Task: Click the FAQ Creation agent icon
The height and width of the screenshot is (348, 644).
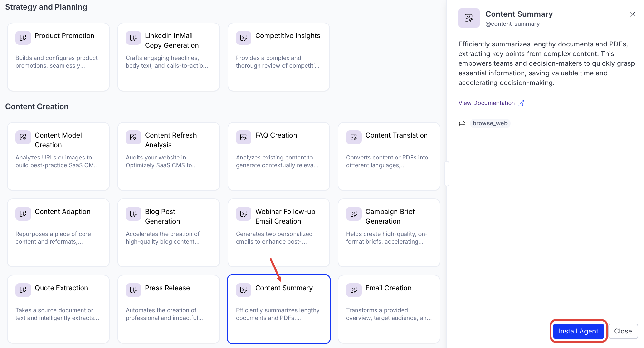Action: (244, 138)
